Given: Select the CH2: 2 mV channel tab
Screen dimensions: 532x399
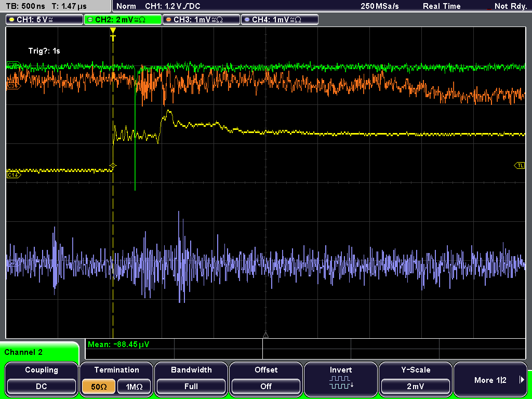Looking at the screenshot, I should pos(123,20).
